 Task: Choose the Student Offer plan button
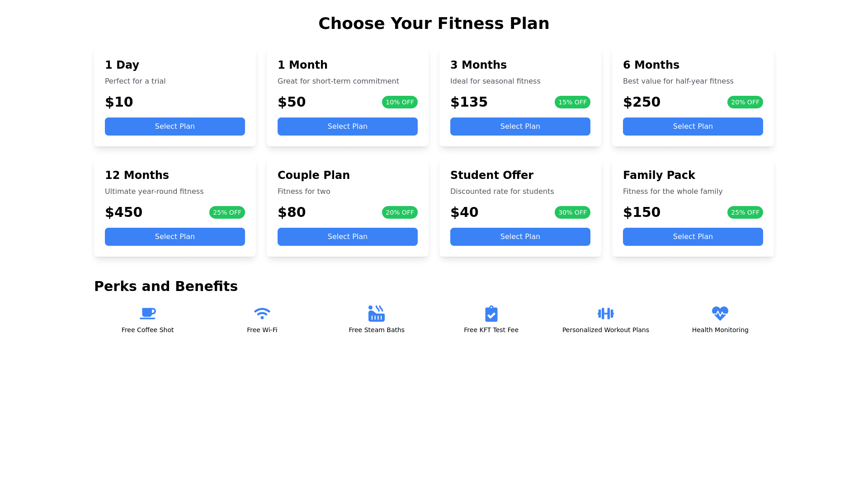(520, 237)
